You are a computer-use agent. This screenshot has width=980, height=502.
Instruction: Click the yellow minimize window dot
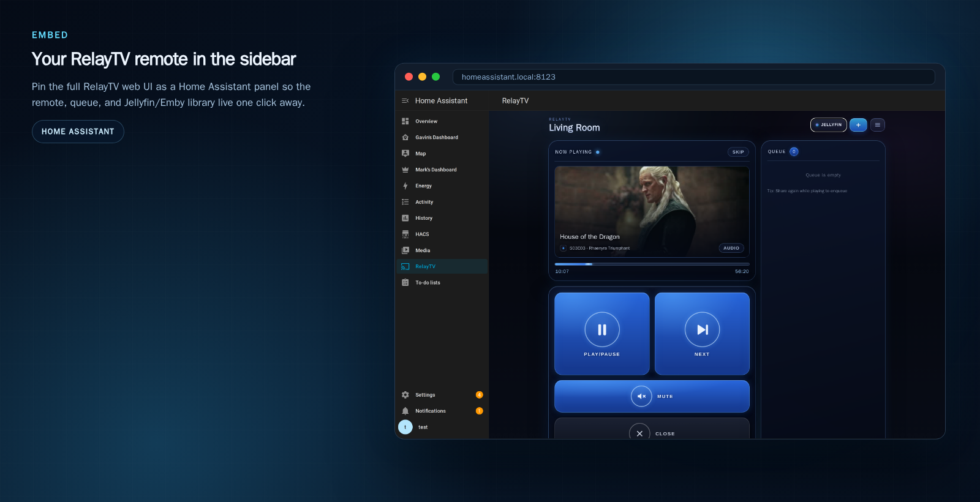click(x=422, y=77)
